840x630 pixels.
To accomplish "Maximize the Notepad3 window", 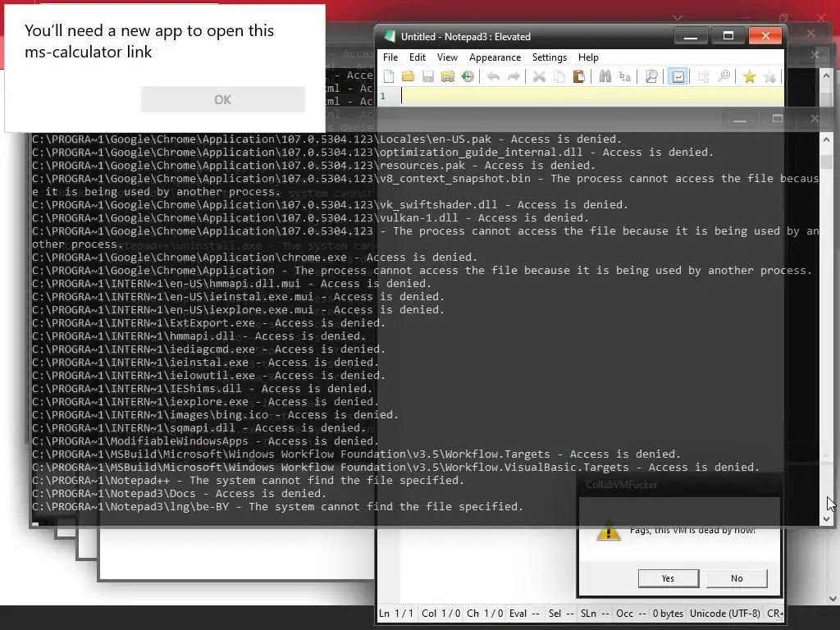I will (728, 36).
